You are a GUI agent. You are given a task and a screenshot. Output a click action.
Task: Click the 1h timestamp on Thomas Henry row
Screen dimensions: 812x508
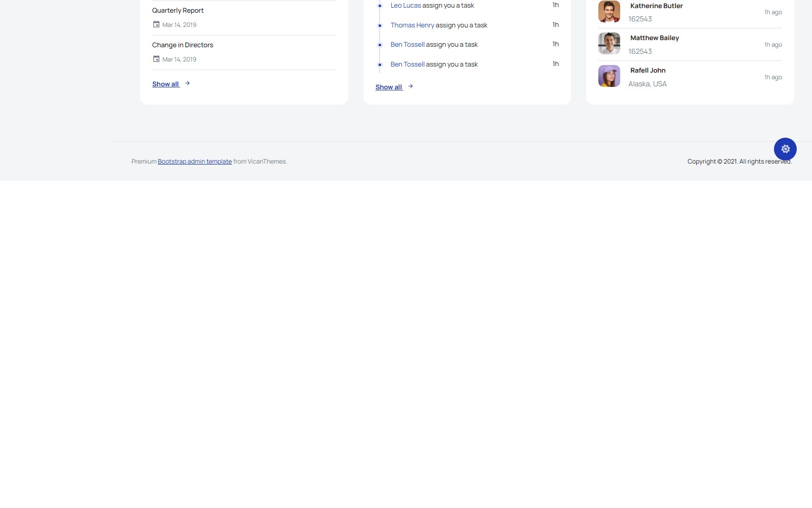pos(556,25)
